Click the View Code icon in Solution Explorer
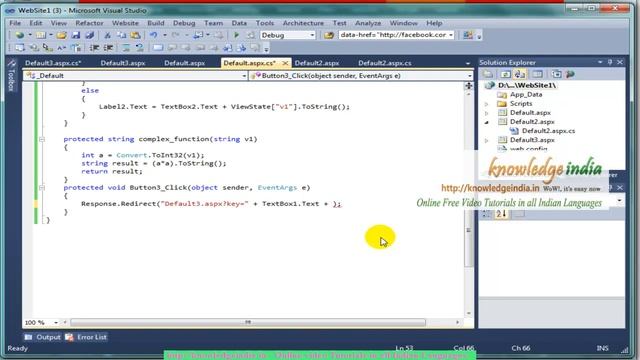640x360 pixels. coord(537,74)
